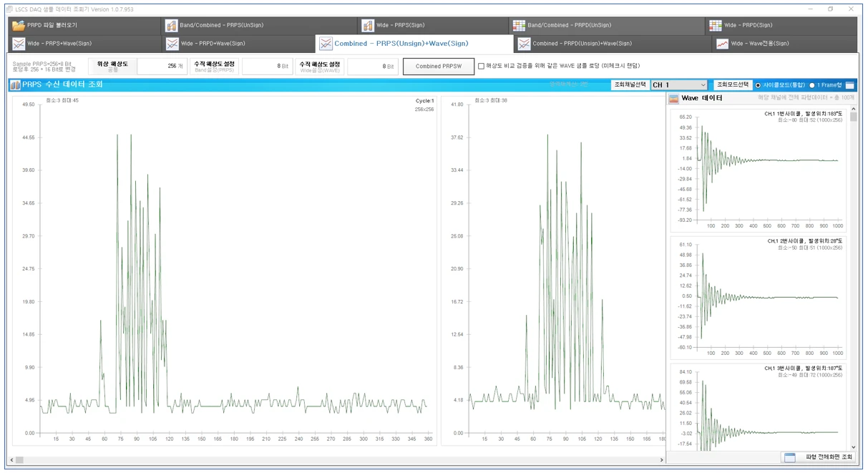Click the Cycle:1 256x256 PRPS chart
The image size is (868, 473).
(x=224, y=270)
